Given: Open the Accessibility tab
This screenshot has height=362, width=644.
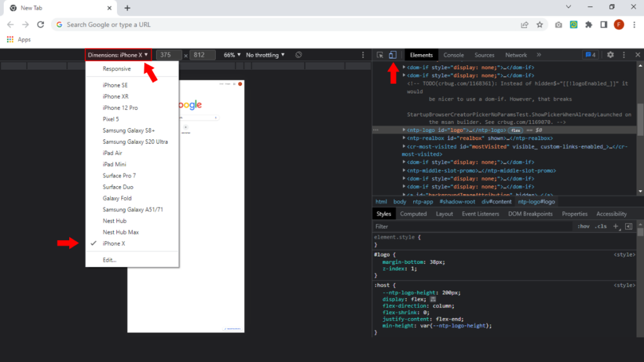Looking at the screenshot, I should click(x=611, y=214).
